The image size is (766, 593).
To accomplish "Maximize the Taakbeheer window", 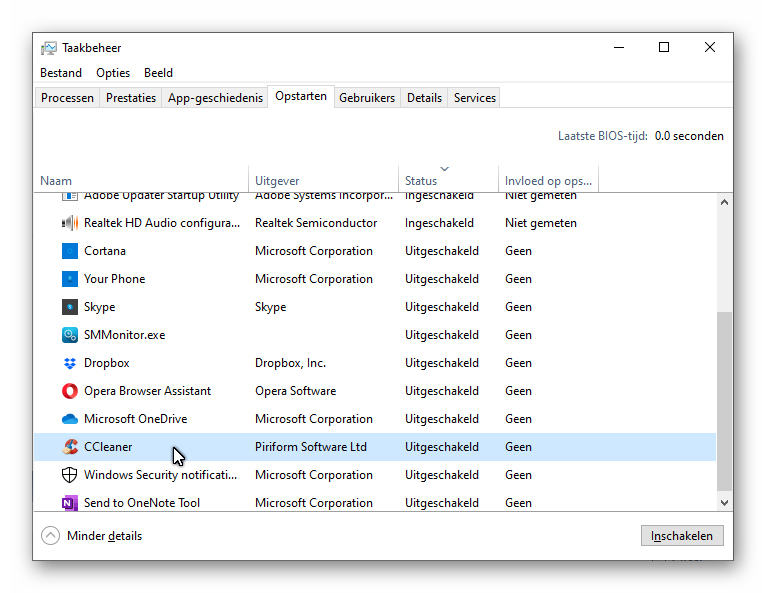I will coord(664,47).
